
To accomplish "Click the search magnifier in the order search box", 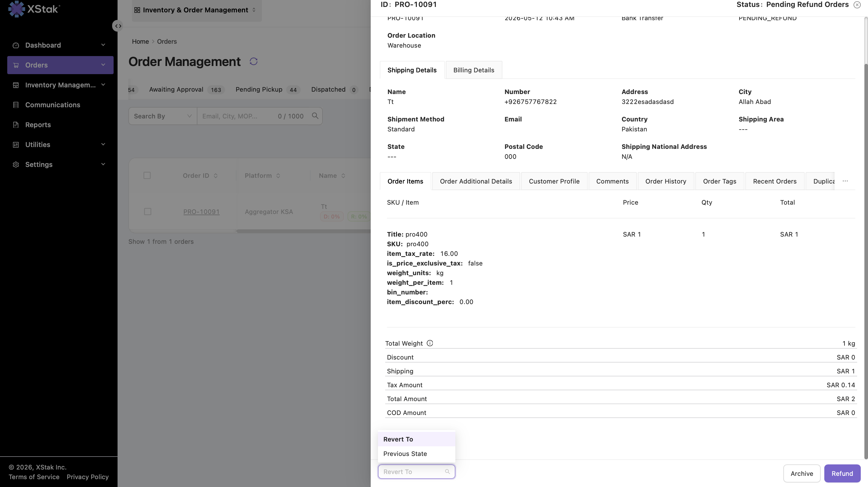I will point(315,116).
